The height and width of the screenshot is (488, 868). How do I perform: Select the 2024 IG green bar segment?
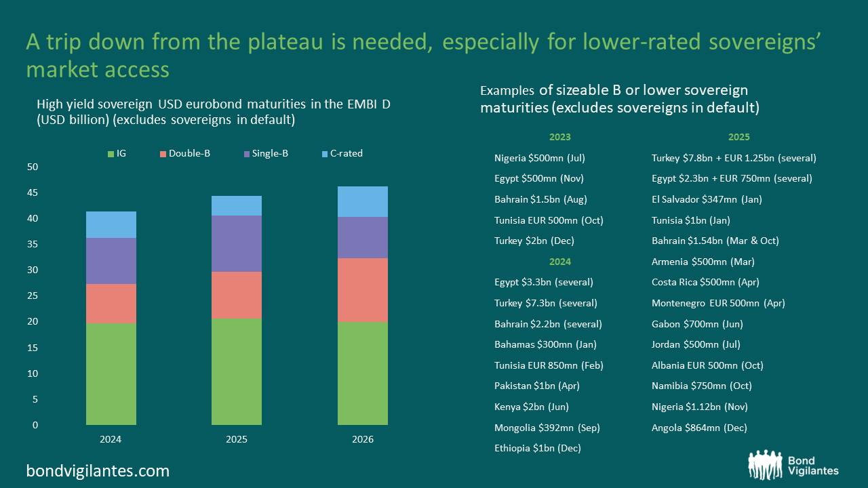click(x=111, y=374)
